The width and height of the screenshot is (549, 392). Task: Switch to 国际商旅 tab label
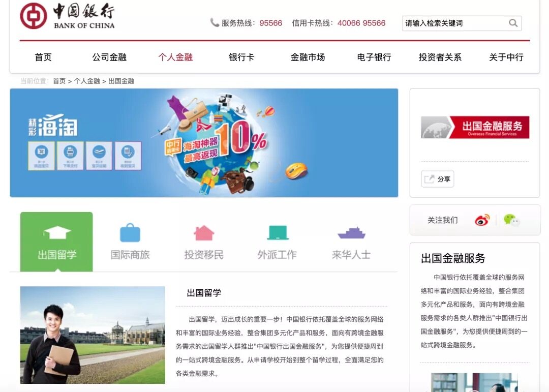pos(130,255)
